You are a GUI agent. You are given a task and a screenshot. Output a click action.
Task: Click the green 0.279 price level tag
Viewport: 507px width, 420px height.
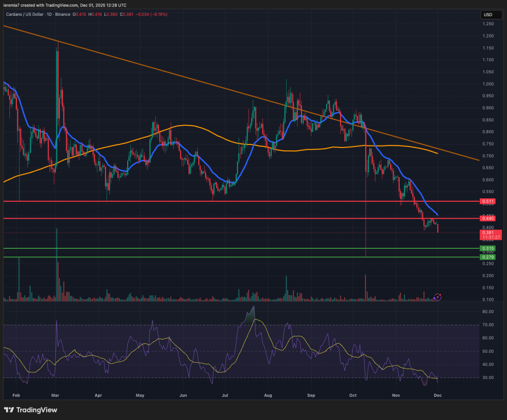[488, 257]
